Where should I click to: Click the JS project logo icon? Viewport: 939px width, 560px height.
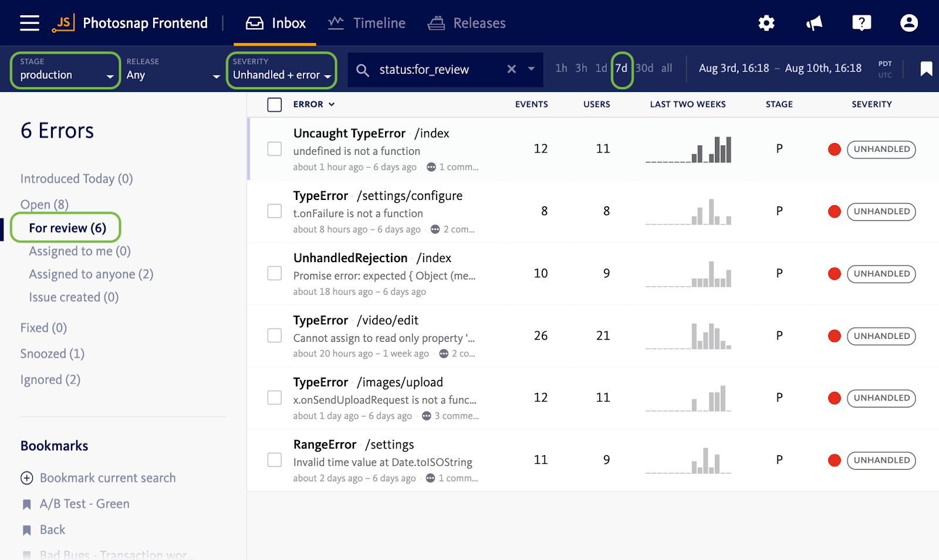coord(63,23)
